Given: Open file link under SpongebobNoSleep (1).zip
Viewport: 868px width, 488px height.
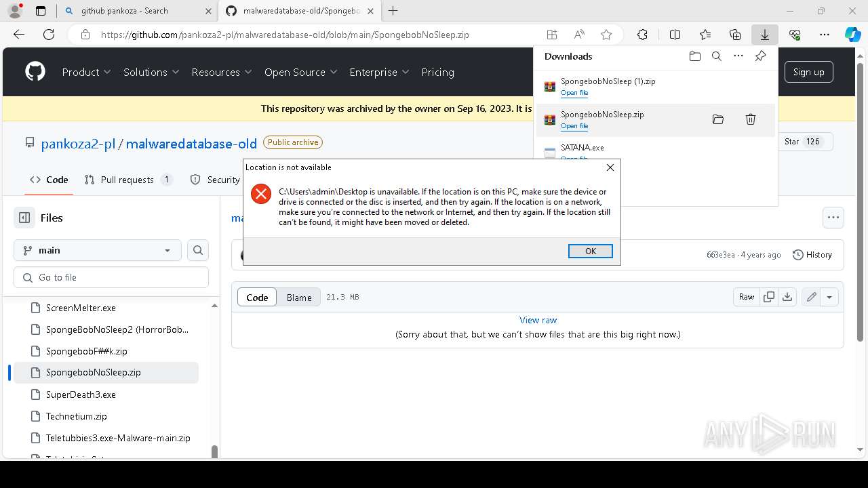Looking at the screenshot, I should [574, 93].
